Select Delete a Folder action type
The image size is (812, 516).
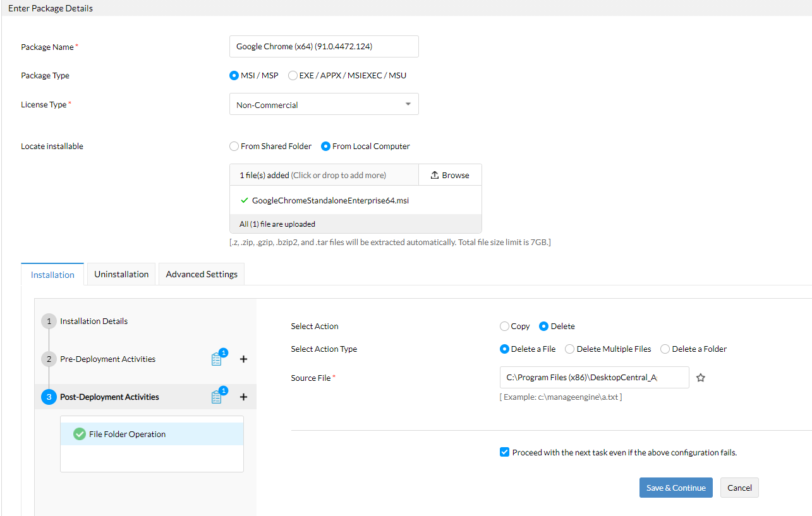pos(665,349)
